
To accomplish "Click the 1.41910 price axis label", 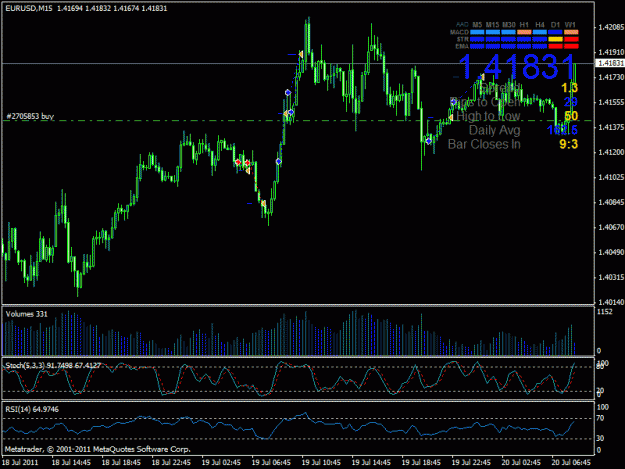I will [x=611, y=52].
